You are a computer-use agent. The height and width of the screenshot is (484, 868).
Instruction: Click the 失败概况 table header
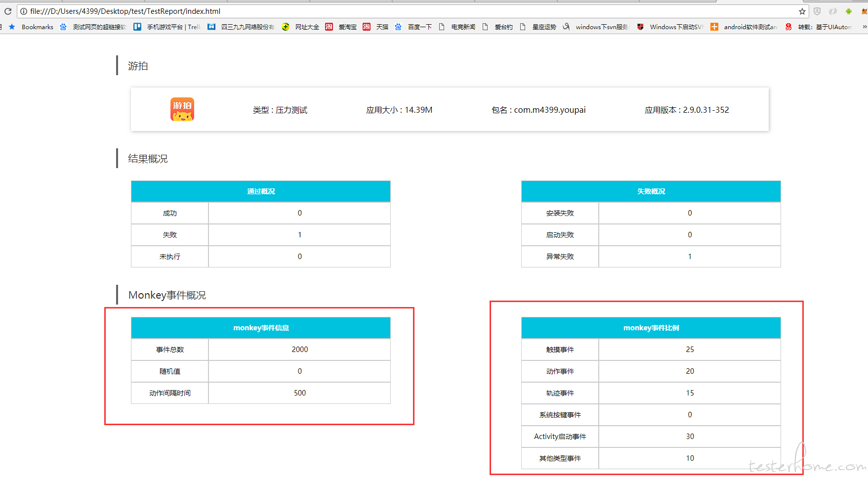point(651,191)
